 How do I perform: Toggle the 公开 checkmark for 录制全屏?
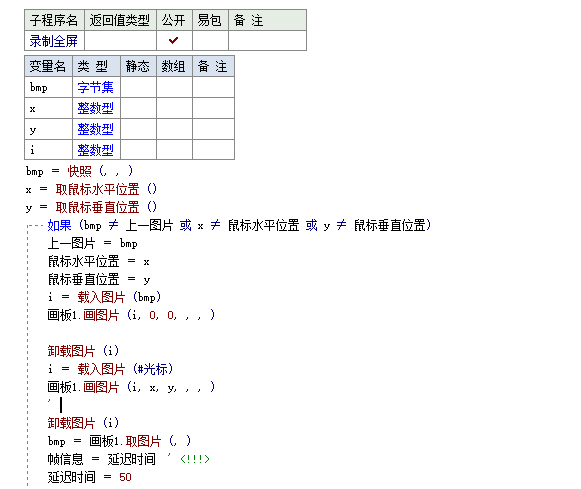[x=173, y=40]
